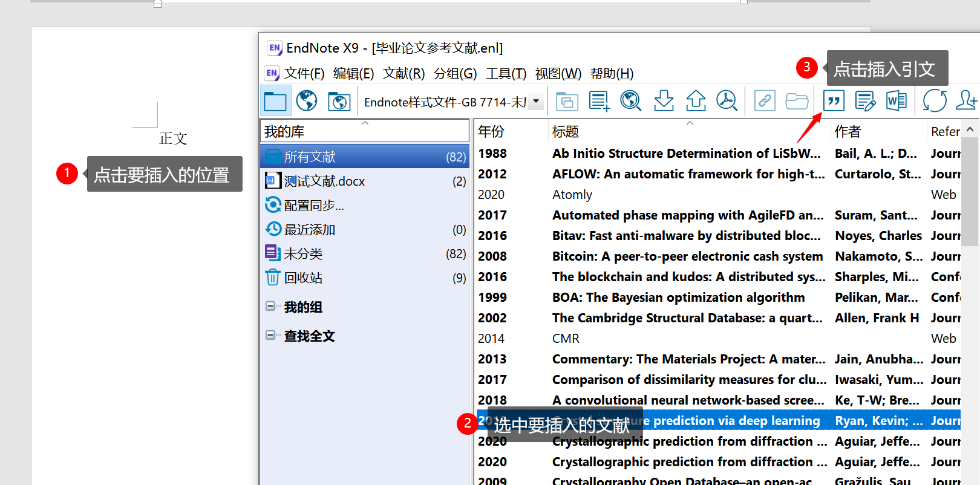The width and height of the screenshot is (980, 485).
Task: Click the EndNote document icon in menu bar
Action: [272, 74]
